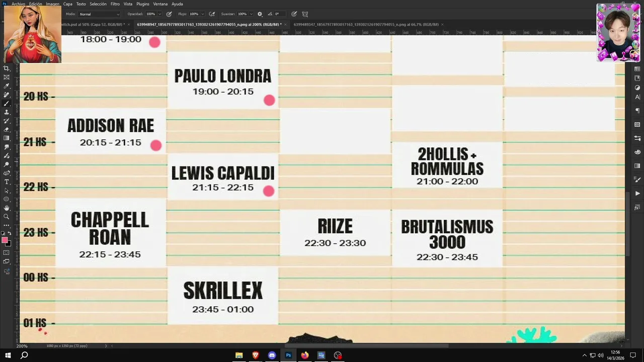Click the foreground pink color swatch
The width and height of the screenshot is (644, 362).
point(5,240)
